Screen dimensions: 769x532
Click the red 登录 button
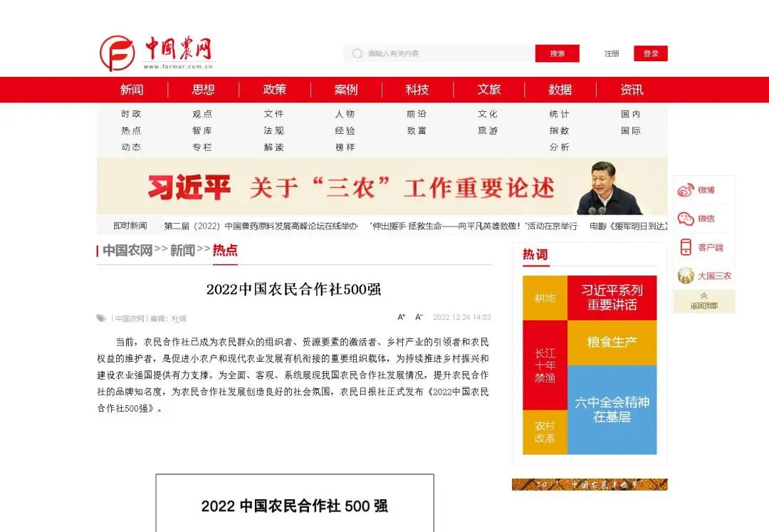click(x=651, y=53)
